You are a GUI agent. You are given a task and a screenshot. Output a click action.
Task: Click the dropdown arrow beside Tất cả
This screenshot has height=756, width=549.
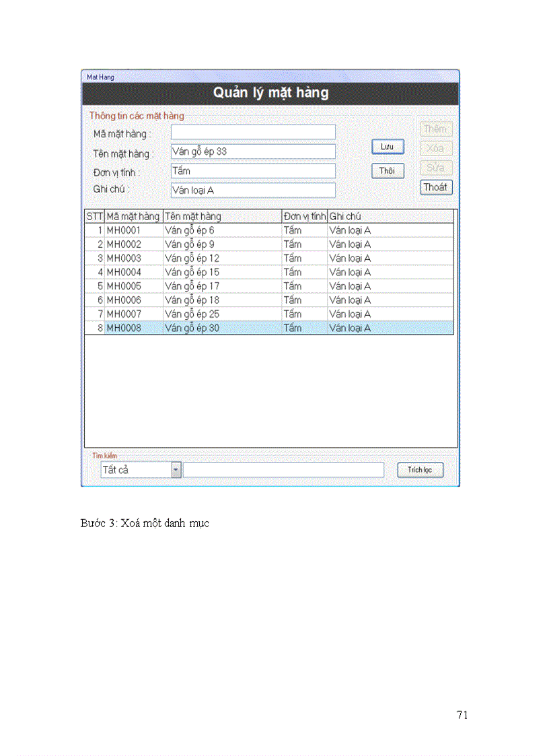click(x=176, y=469)
